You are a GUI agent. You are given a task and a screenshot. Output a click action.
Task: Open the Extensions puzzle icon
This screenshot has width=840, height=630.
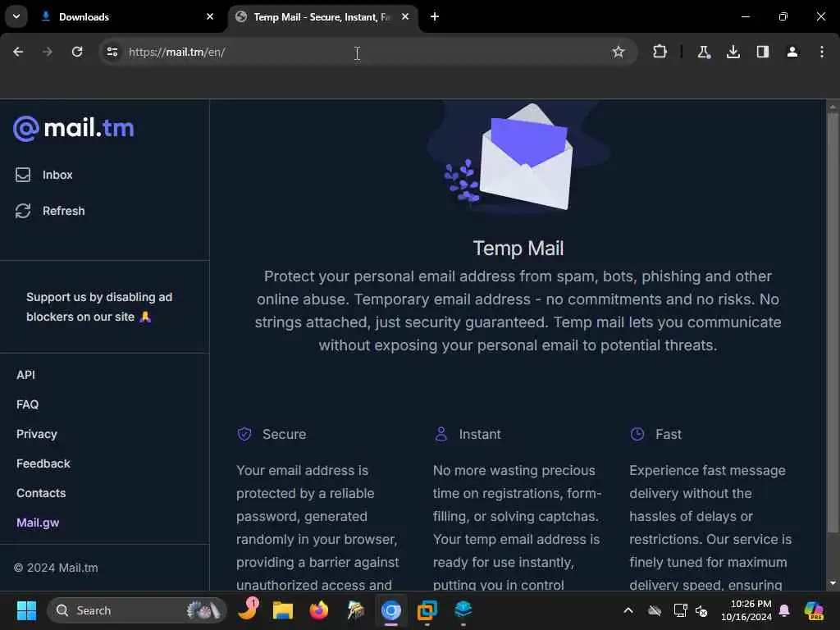click(660, 52)
